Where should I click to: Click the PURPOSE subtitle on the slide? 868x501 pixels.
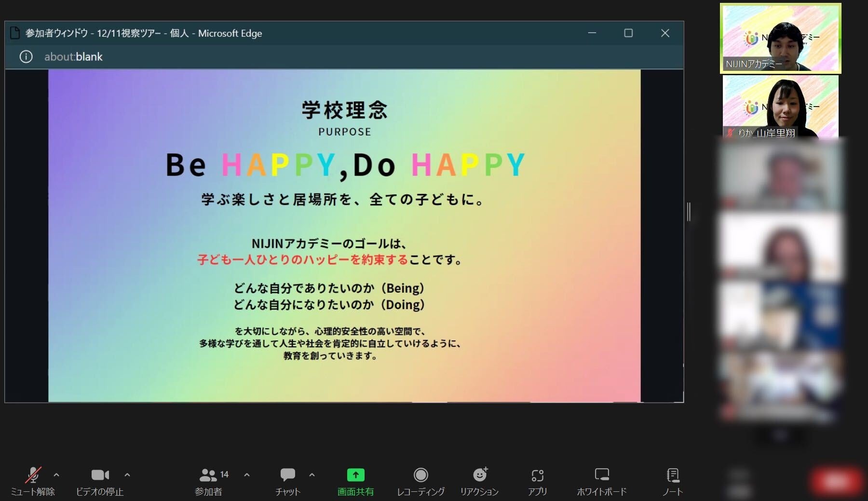(345, 132)
